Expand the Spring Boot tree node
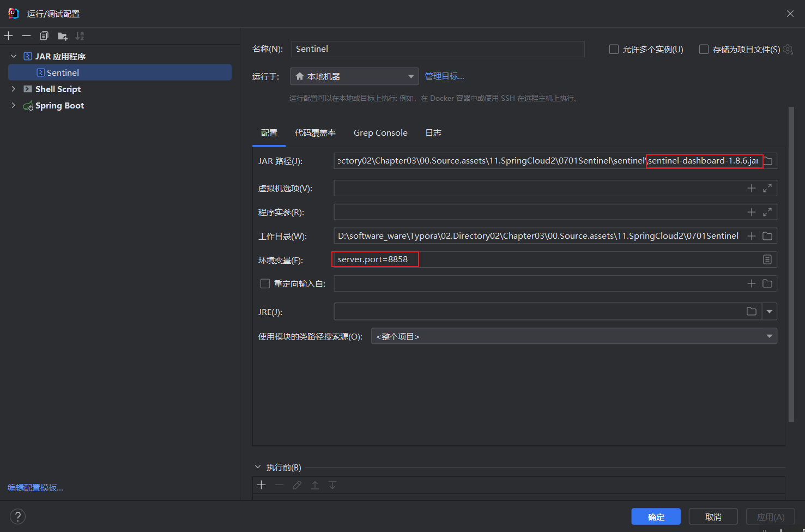 14,105
